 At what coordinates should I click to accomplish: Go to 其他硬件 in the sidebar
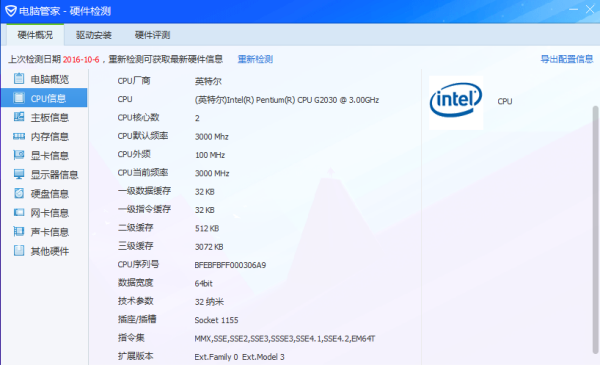point(50,251)
